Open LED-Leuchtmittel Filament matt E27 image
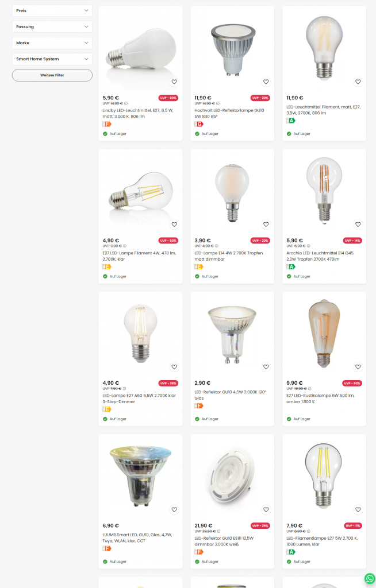This screenshot has height=588, width=376. (x=324, y=46)
